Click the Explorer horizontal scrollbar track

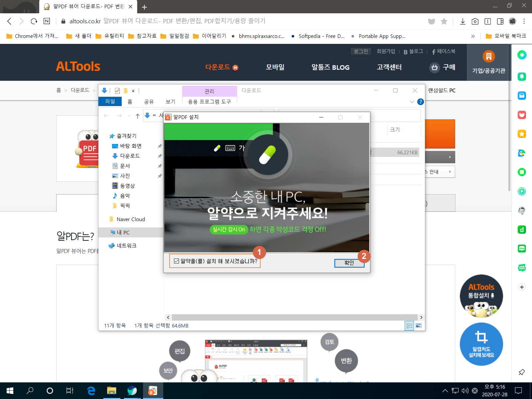[294, 317]
